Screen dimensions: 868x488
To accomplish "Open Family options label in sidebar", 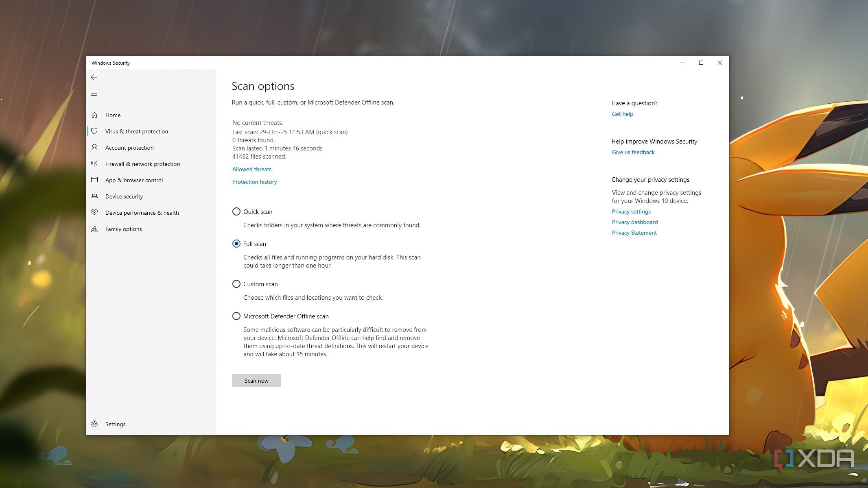I will [x=123, y=229].
